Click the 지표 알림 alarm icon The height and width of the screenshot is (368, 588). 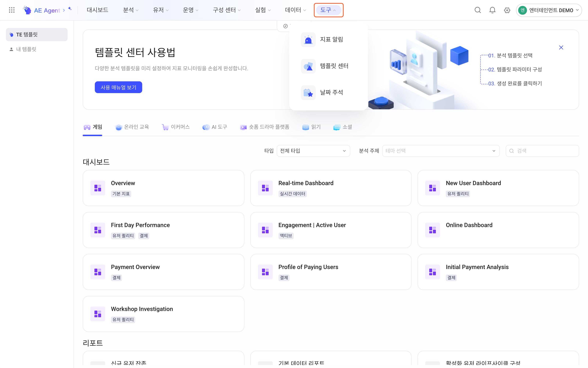308,39
